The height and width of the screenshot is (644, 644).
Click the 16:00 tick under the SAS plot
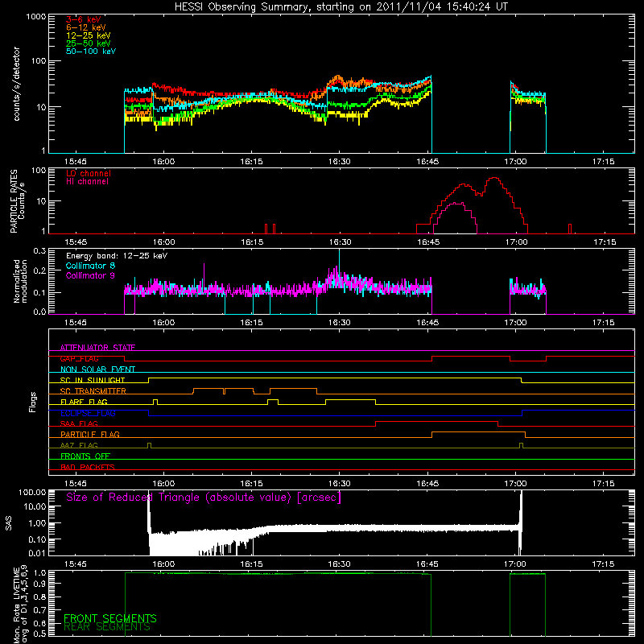163,564
